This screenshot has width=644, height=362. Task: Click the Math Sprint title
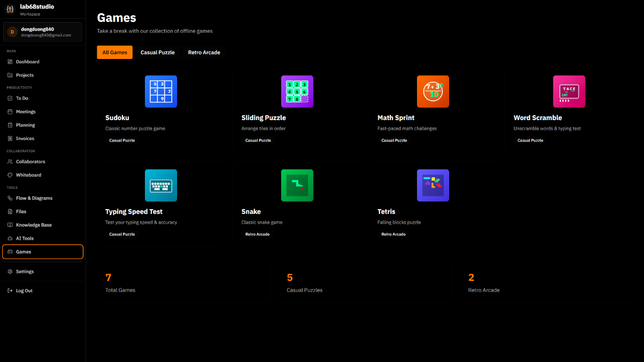tap(396, 118)
